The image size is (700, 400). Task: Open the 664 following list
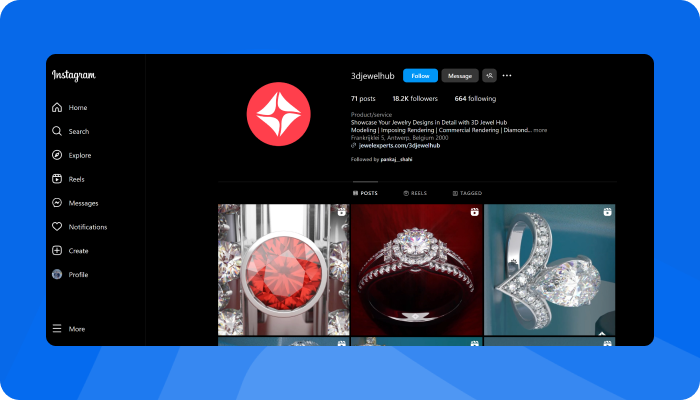pos(475,99)
